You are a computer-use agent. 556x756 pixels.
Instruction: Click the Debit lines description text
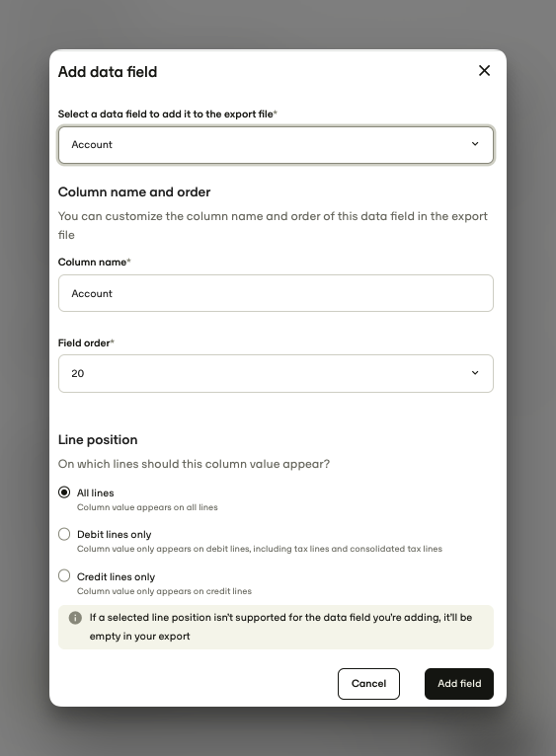[x=260, y=549]
